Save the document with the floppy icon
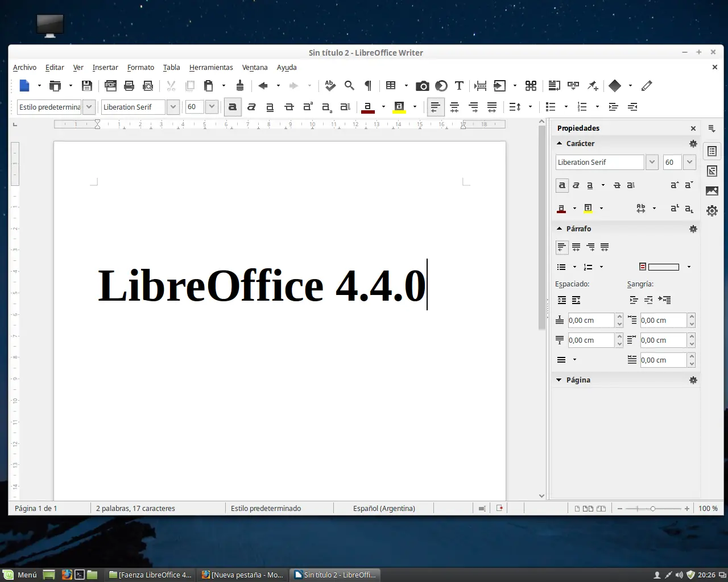 (86, 86)
